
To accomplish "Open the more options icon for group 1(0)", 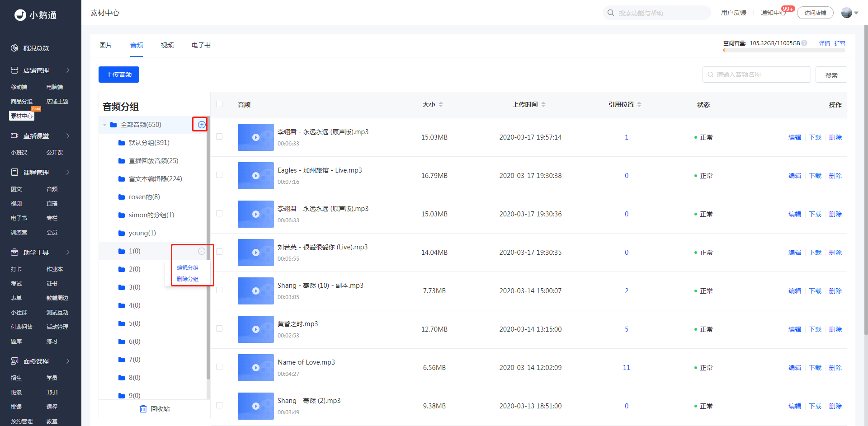I will tap(202, 251).
